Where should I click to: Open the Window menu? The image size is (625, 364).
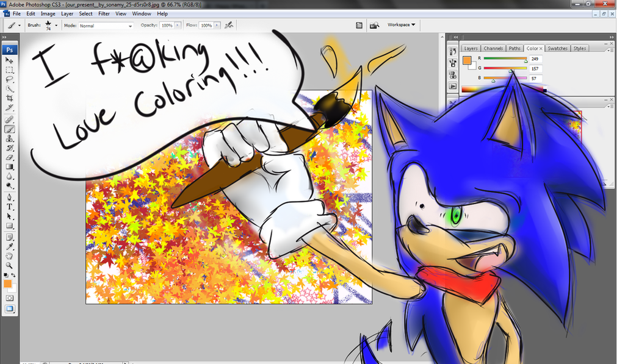[142, 13]
